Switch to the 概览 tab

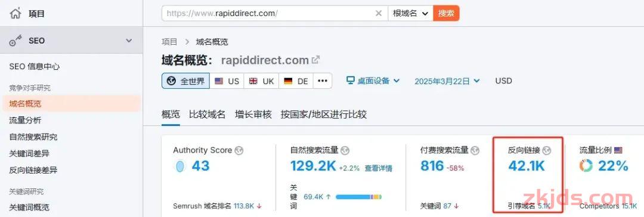pyautogui.click(x=171, y=114)
